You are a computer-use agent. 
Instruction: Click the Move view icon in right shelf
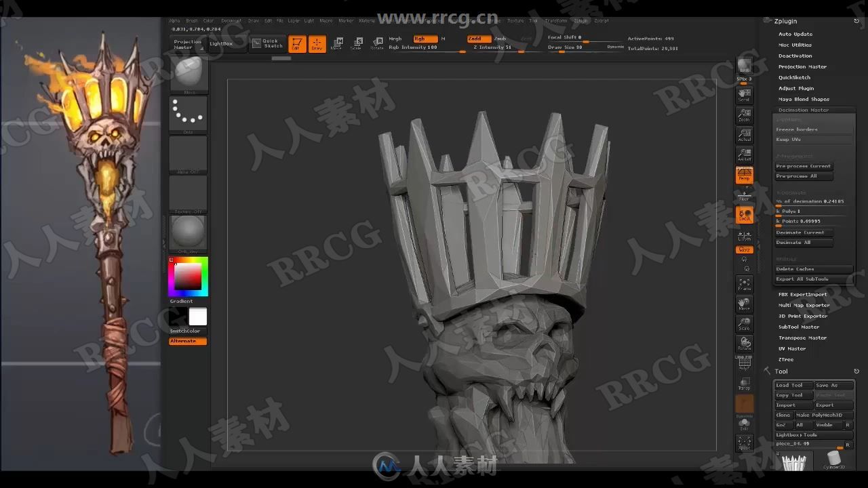click(745, 304)
